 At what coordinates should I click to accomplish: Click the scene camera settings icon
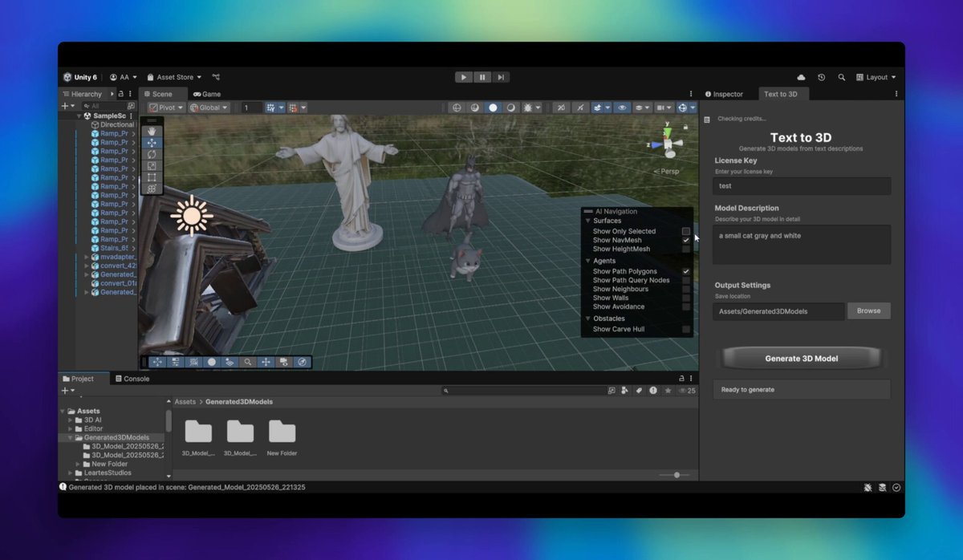663,108
